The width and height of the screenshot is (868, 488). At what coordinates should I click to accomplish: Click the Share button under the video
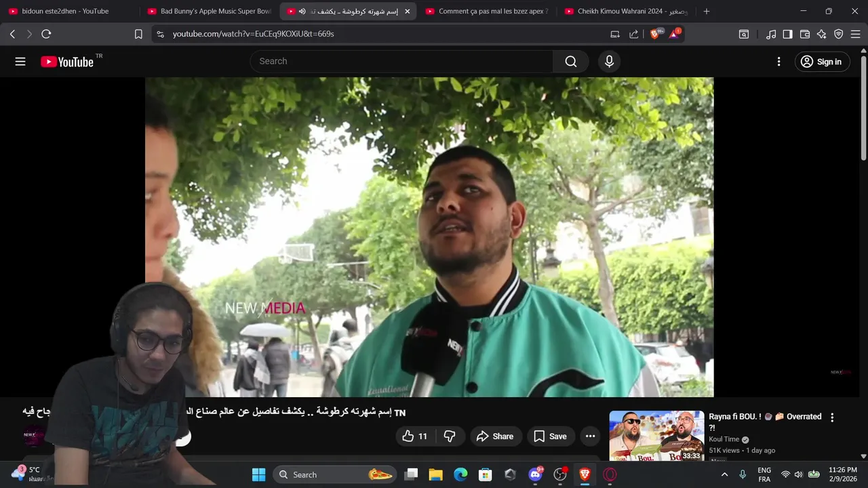[495, 436]
